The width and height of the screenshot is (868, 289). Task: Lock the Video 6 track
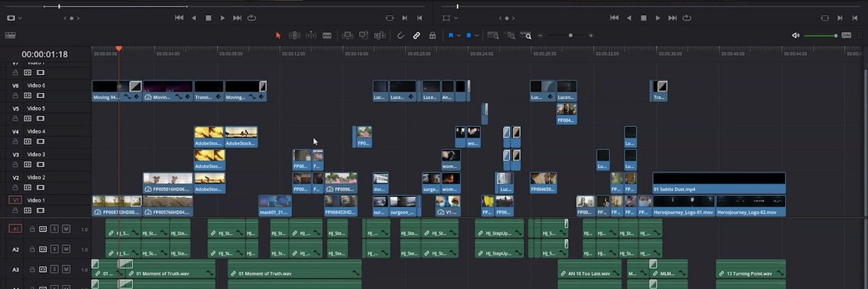[16, 95]
